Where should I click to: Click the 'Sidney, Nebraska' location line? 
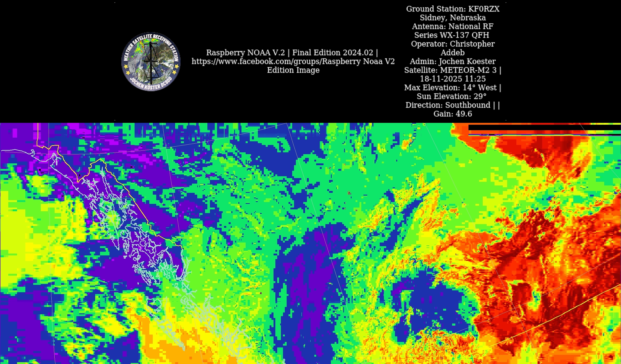[x=453, y=18]
